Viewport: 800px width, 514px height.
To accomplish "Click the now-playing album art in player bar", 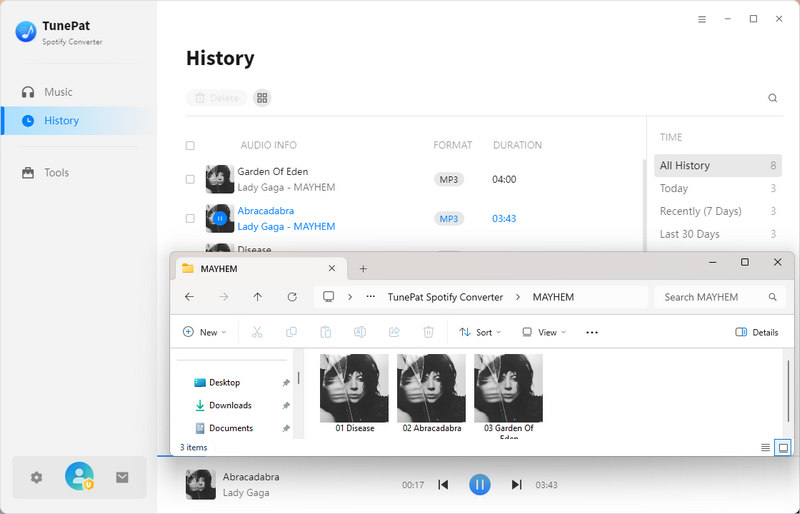I will 201,484.
